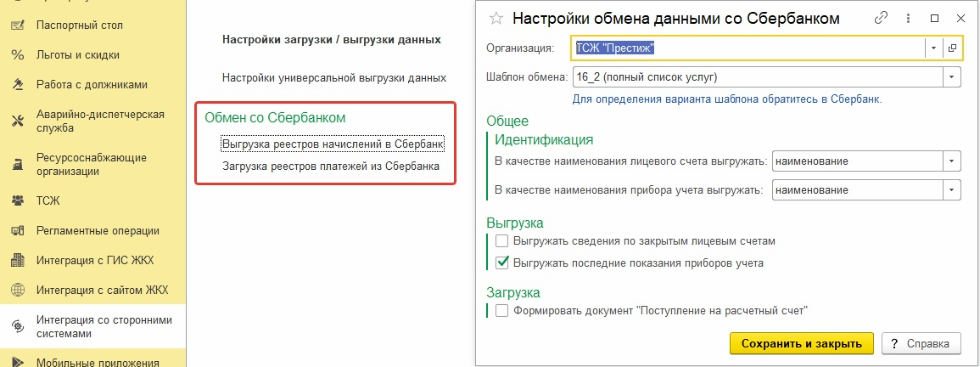
Task: Click the gavel icon for Работа с должниками
Action: click(x=18, y=85)
